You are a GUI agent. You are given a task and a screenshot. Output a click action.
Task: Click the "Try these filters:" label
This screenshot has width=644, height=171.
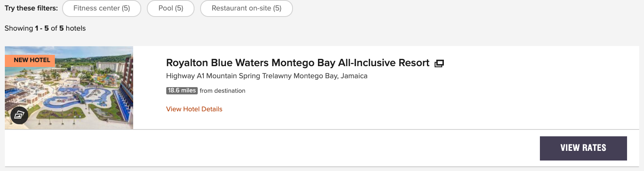[31, 8]
